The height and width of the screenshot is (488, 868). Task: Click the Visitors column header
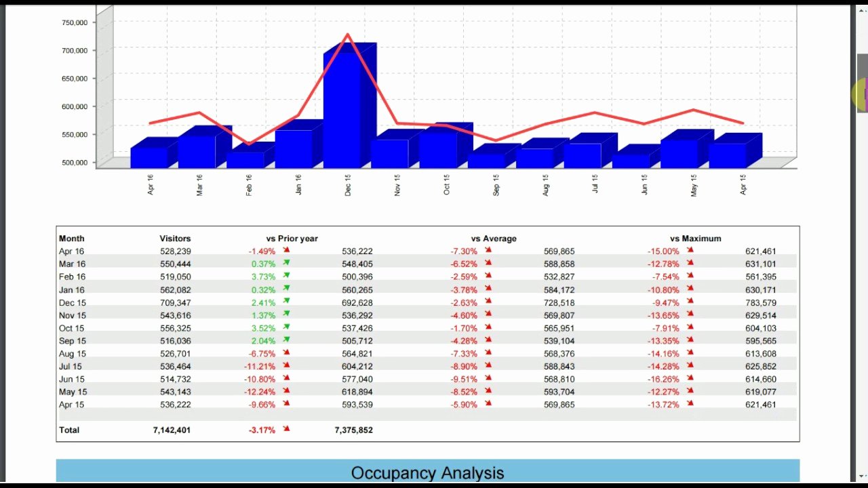(175, 239)
